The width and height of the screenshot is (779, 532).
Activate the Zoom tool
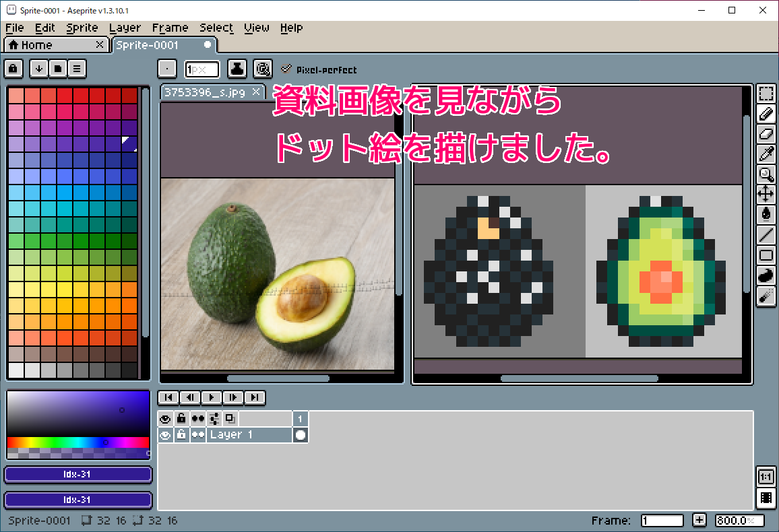pyautogui.click(x=766, y=174)
